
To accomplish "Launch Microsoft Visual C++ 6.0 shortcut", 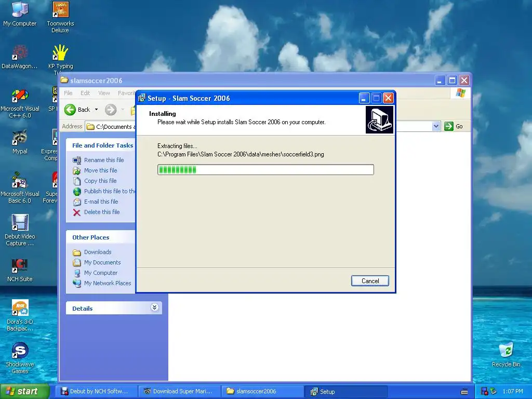I will point(20,103).
